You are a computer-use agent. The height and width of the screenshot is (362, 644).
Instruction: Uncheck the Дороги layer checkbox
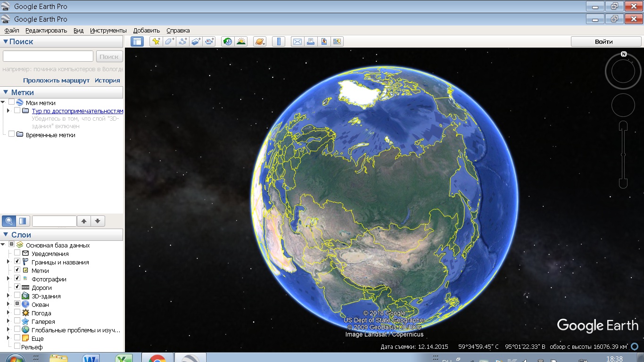17,288
